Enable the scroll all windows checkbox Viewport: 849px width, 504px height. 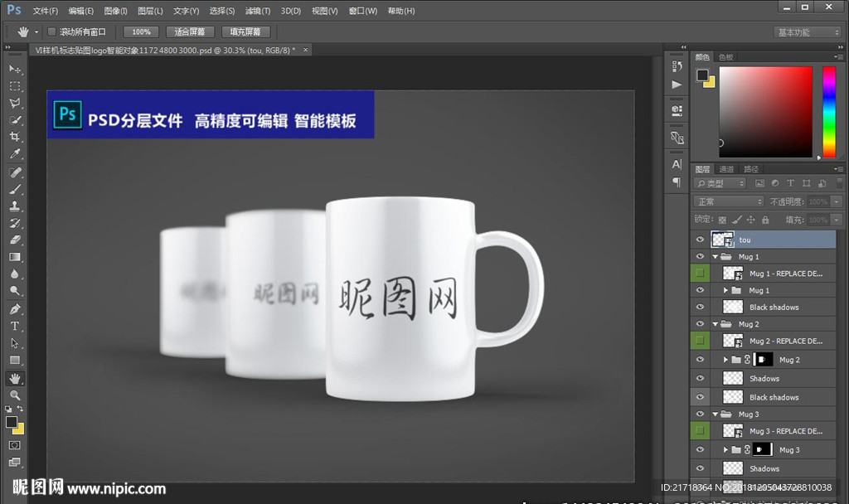51,31
